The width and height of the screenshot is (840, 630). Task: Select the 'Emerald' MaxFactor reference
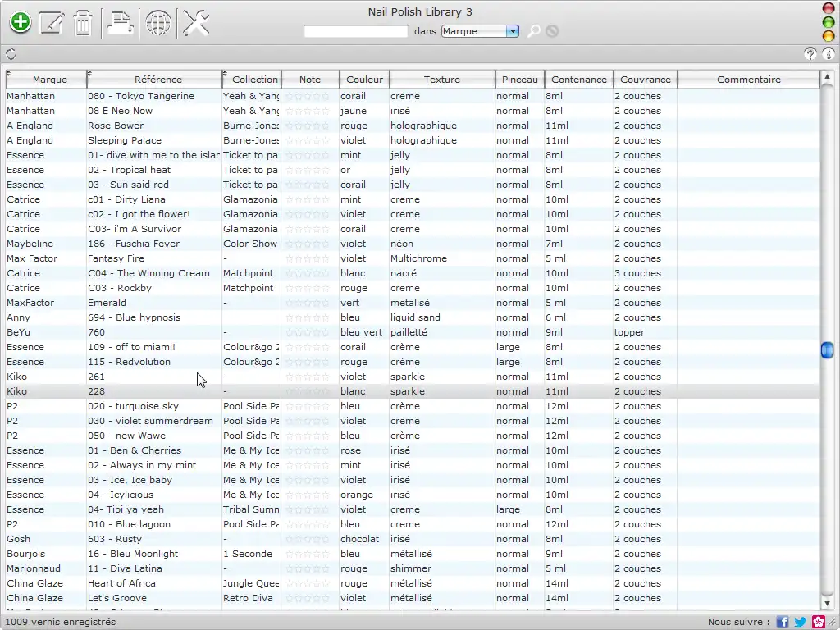pyautogui.click(x=107, y=303)
